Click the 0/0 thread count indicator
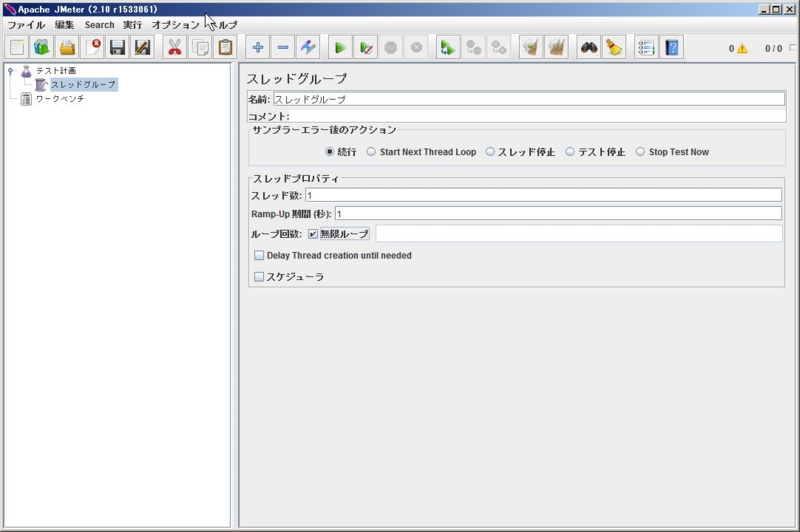The height and width of the screenshot is (532, 800). point(773,48)
